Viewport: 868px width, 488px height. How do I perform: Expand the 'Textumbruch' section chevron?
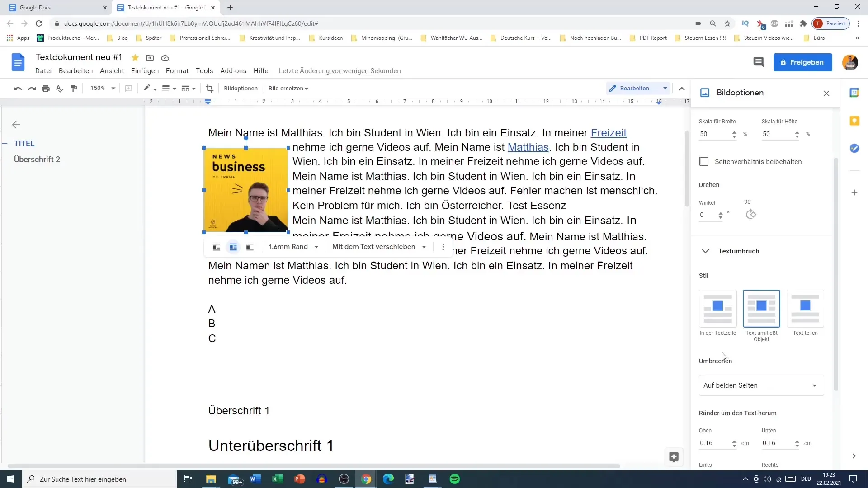click(x=706, y=251)
